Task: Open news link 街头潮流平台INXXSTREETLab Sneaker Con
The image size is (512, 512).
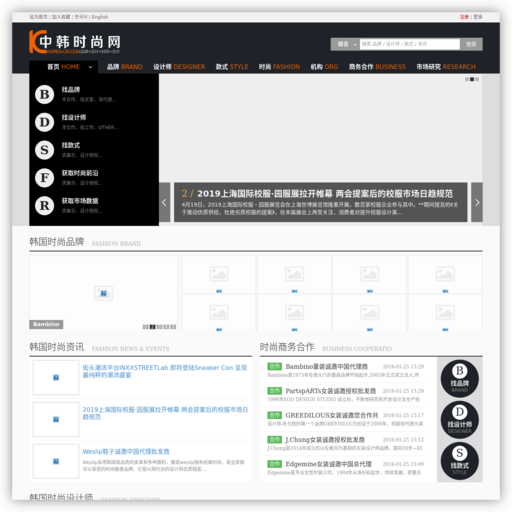Action: (x=165, y=371)
